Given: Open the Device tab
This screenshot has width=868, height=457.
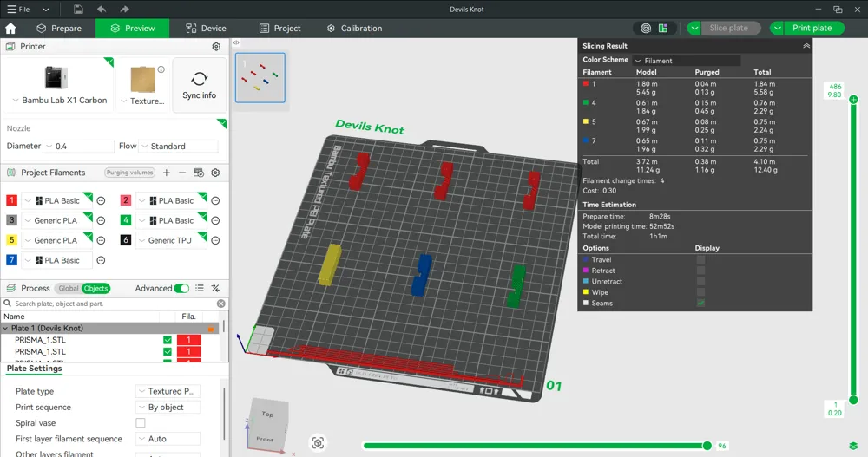Looking at the screenshot, I should point(206,29).
